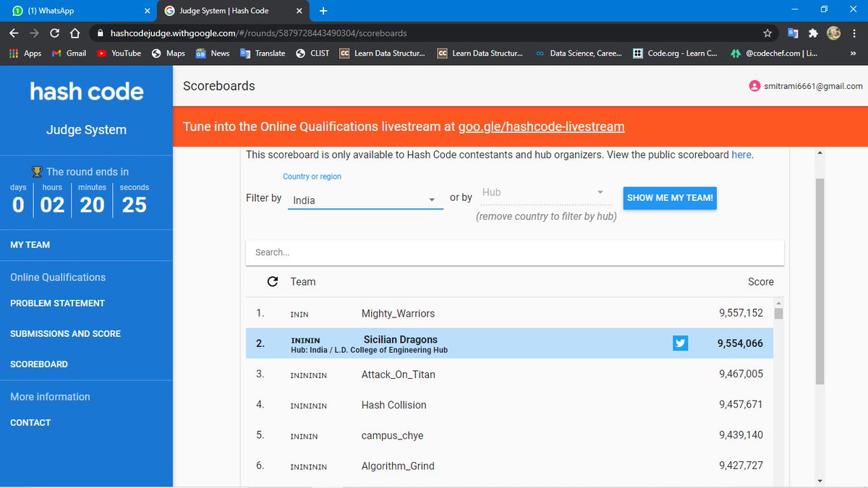Image resolution: width=868 pixels, height=488 pixels.
Task: Expand the Country or region dropdown set to India
Action: tap(365, 200)
